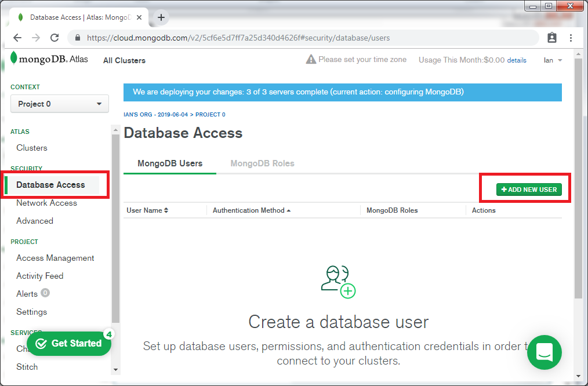Click the sidebar scrollbar down arrow

(x=115, y=370)
